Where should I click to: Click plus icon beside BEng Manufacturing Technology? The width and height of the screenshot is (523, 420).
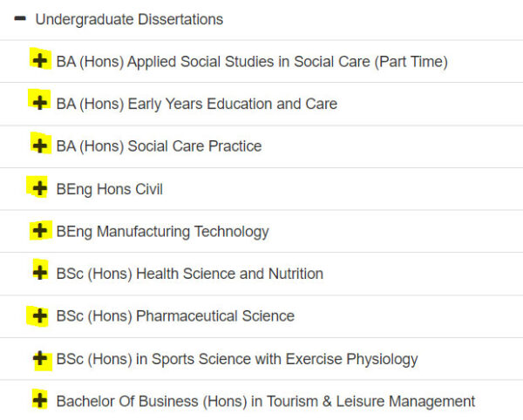[x=39, y=231]
